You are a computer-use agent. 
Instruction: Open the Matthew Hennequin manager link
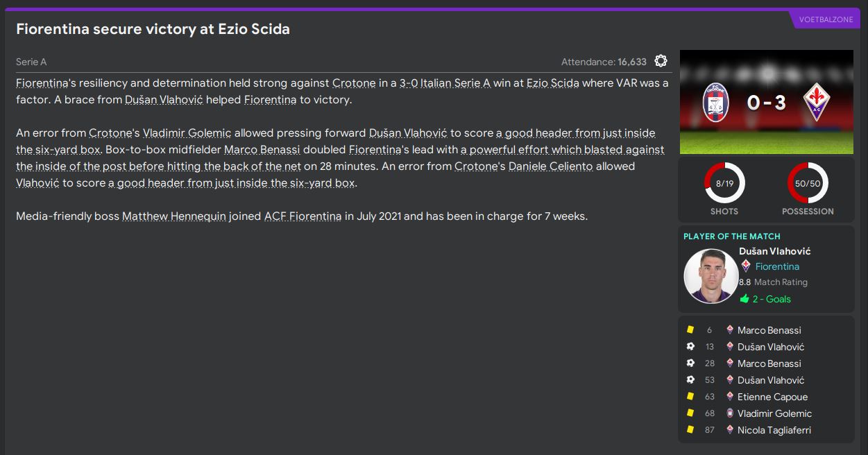(174, 216)
